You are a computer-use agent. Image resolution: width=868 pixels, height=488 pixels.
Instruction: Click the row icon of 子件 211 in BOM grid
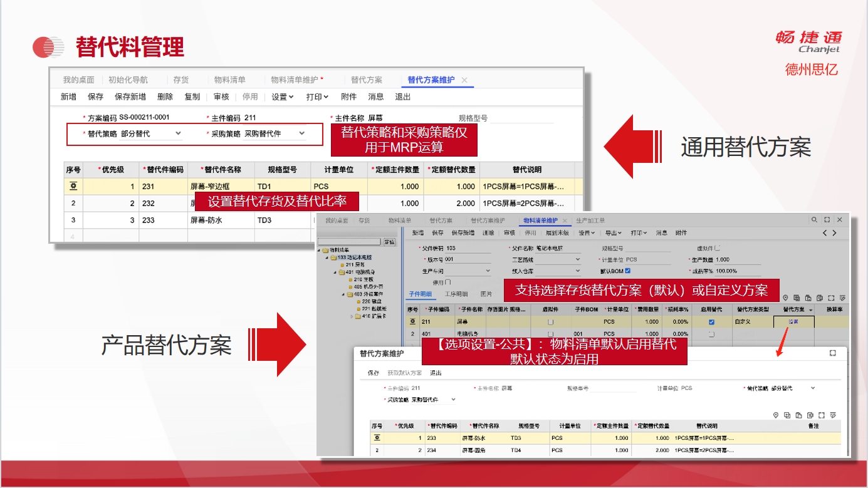[412, 321]
